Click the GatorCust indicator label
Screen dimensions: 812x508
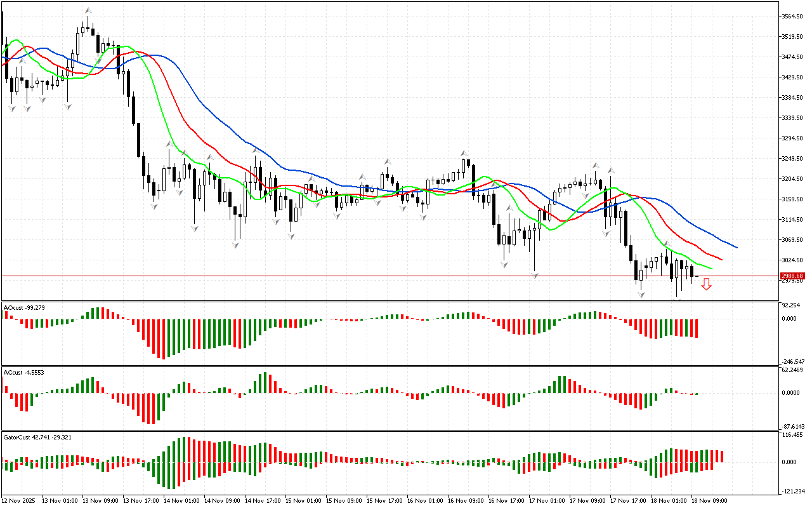tap(36, 438)
